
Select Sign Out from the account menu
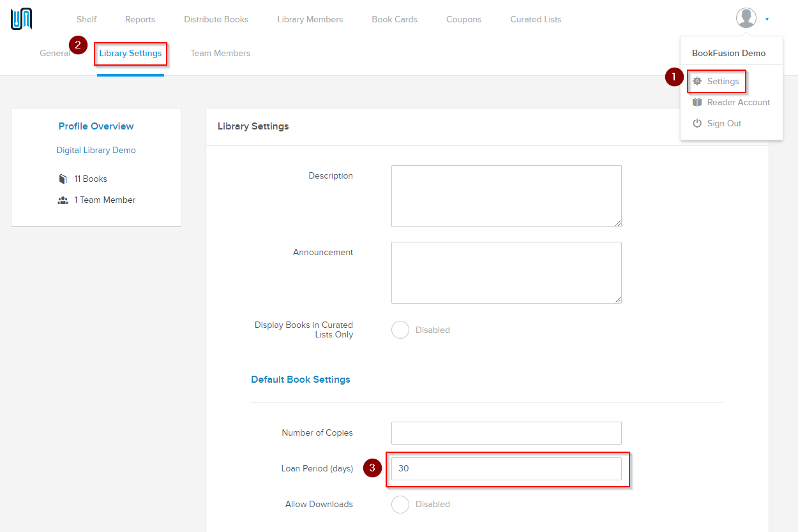(725, 123)
